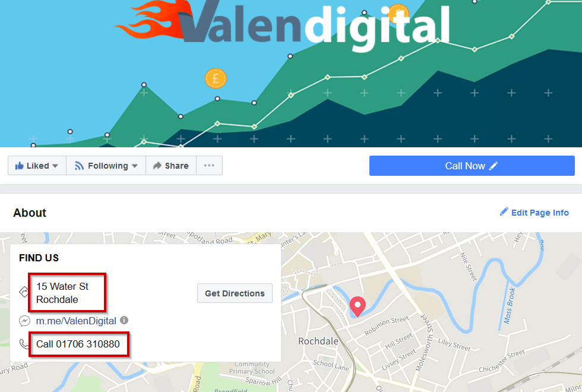The width and height of the screenshot is (582, 392).
Task: Click the Valendigital cover photo logo
Action: click(x=282, y=24)
